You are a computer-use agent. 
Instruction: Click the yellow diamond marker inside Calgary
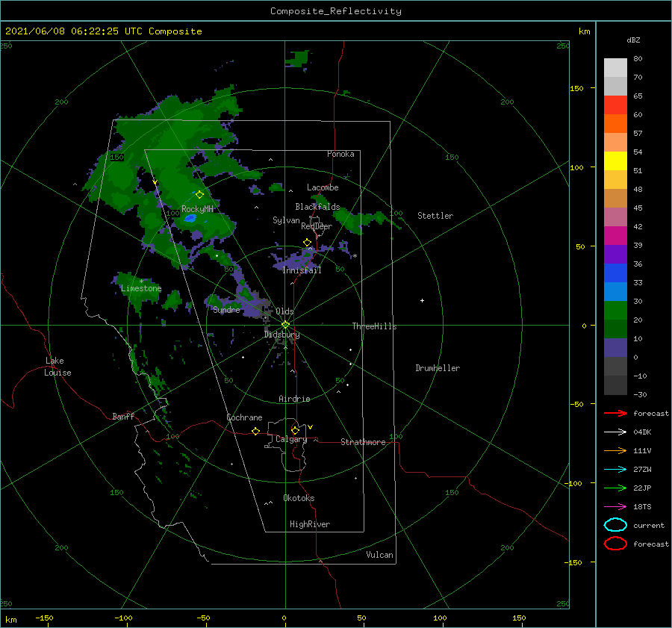click(x=295, y=430)
